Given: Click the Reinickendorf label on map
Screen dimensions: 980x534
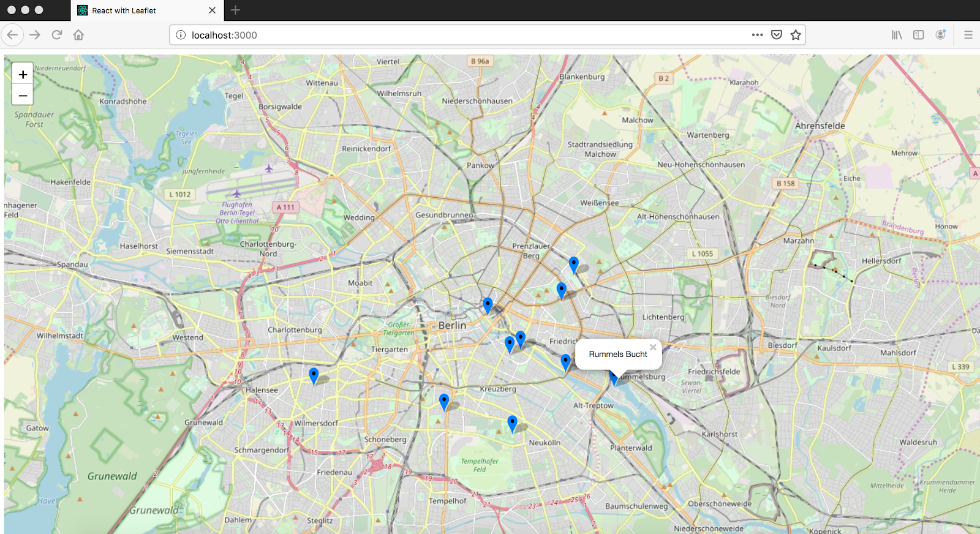Looking at the screenshot, I should (366, 148).
